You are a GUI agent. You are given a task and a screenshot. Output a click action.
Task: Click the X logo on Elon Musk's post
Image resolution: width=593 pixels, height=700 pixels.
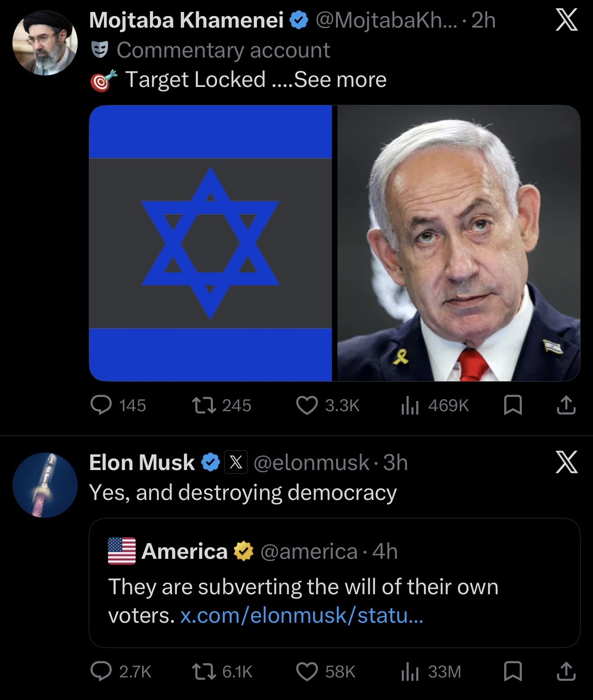pos(566,463)
